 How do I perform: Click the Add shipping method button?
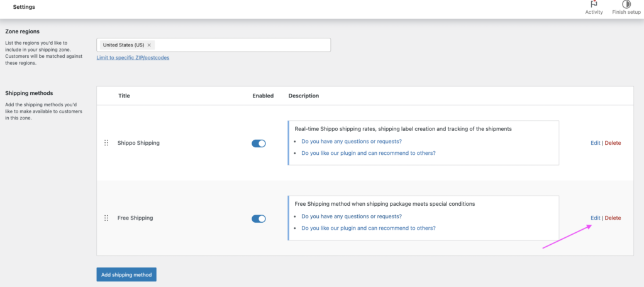(126, 275)
